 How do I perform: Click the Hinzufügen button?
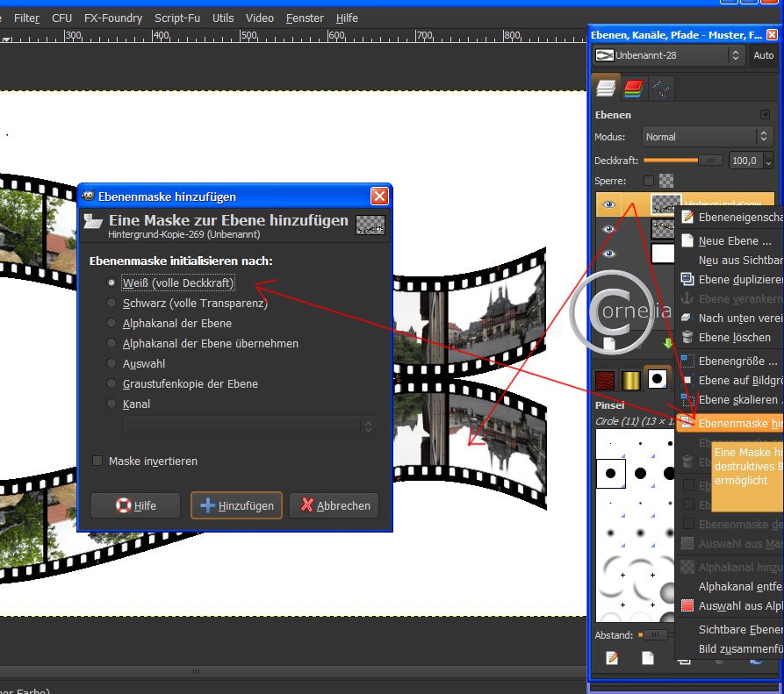[x=237, y=505]
